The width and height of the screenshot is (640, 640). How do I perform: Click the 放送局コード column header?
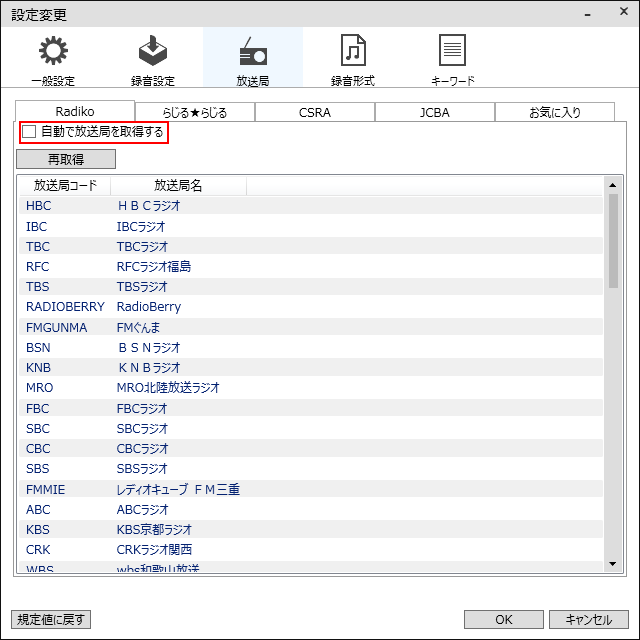tap(65, 186)
